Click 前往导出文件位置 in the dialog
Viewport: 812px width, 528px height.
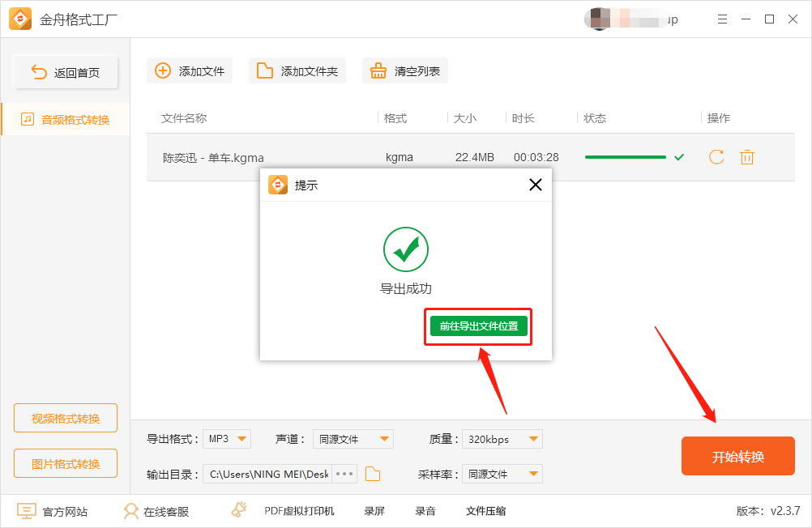(x=477, y=326)
